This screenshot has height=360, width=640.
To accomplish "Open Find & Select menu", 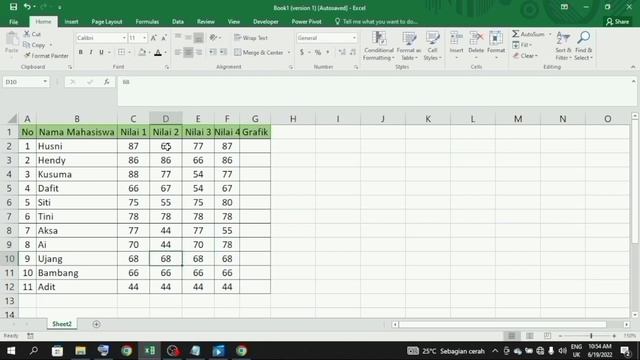I will tap(583, 46).
